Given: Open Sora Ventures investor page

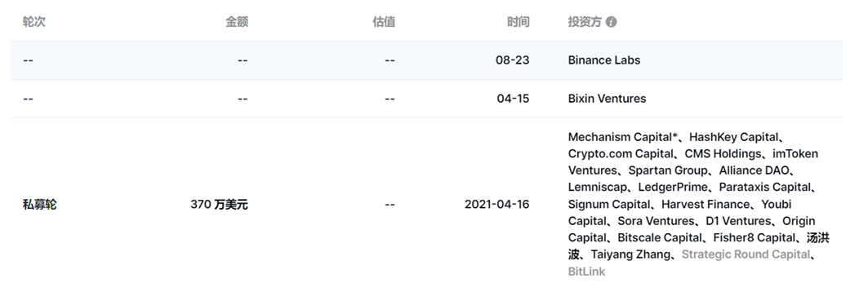Looking at the screenshot, I should pos(656,221).
